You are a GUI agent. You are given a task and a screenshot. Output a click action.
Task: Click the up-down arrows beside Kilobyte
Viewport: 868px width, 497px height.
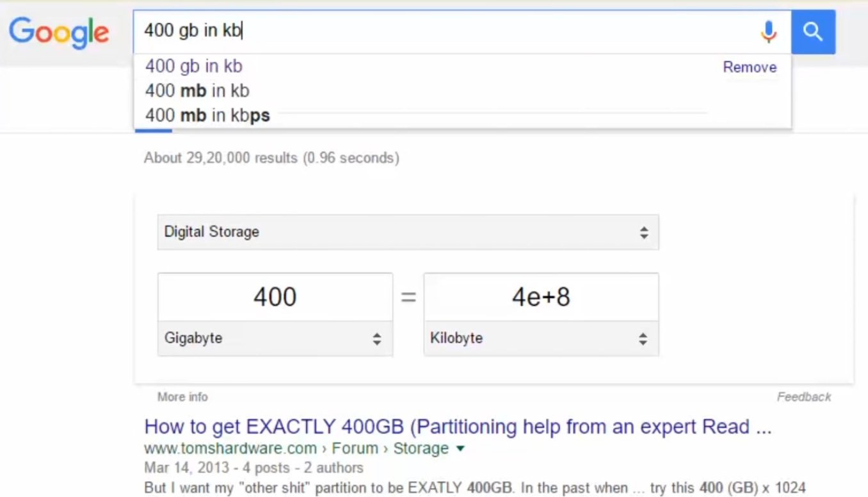coord(643,339)
